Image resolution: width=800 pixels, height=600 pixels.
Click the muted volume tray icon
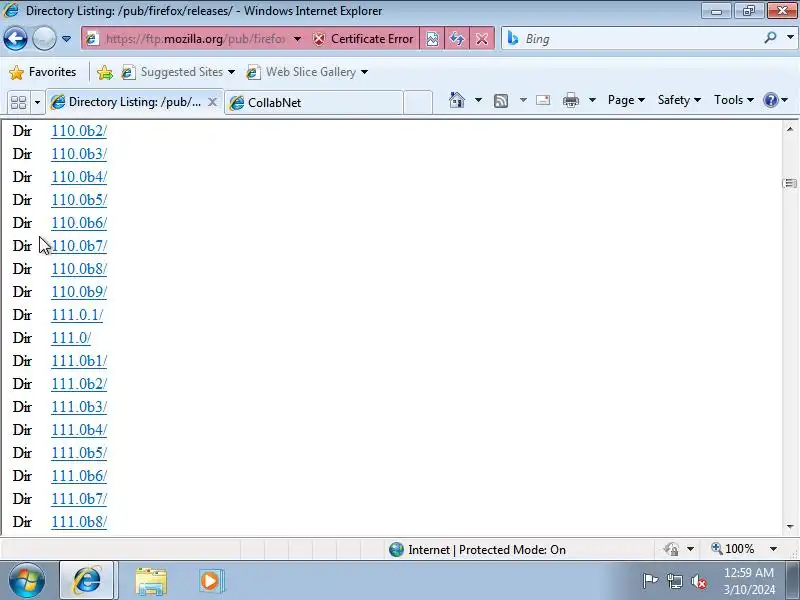coord(699,581)
